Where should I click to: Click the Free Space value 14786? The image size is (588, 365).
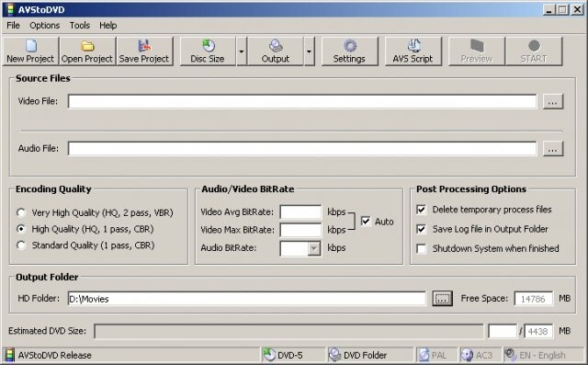533,299
